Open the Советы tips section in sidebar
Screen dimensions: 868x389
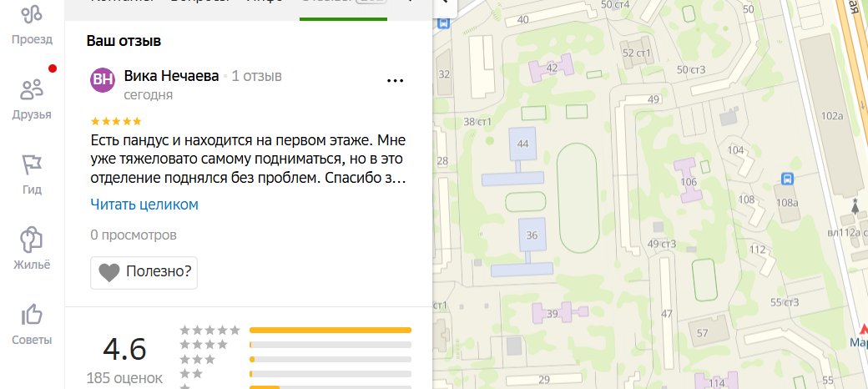pos(32,324)
